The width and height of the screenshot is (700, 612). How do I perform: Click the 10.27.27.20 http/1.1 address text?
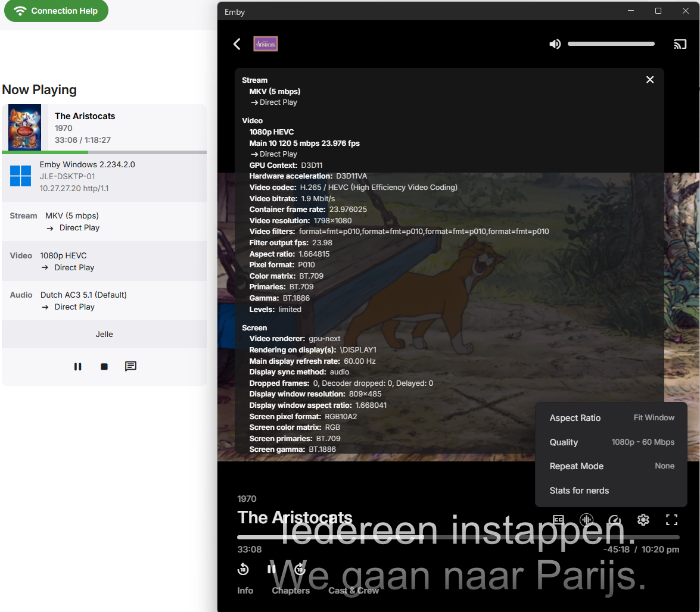coord(74,188)
